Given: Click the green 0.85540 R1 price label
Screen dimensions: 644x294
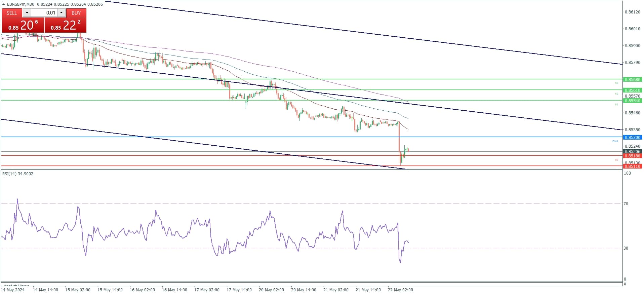Looking at the screenshot, I should coord(632,101).
